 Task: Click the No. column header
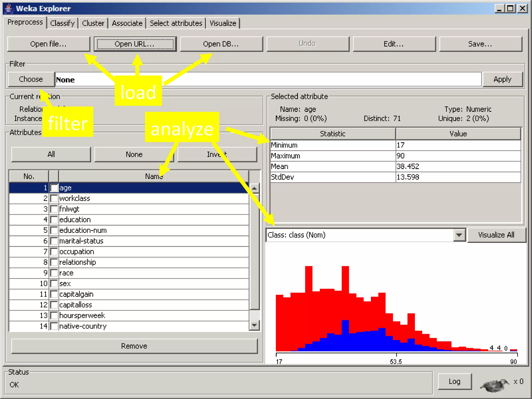29,176
